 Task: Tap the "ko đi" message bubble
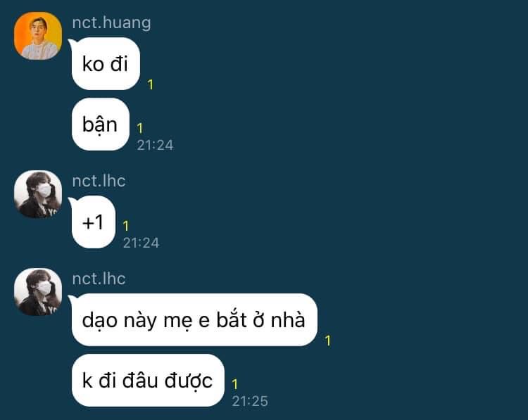(106, 63)
